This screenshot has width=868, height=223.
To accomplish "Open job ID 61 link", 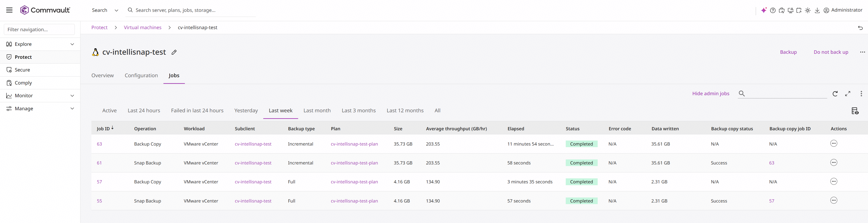I will (x=99, y=163).
